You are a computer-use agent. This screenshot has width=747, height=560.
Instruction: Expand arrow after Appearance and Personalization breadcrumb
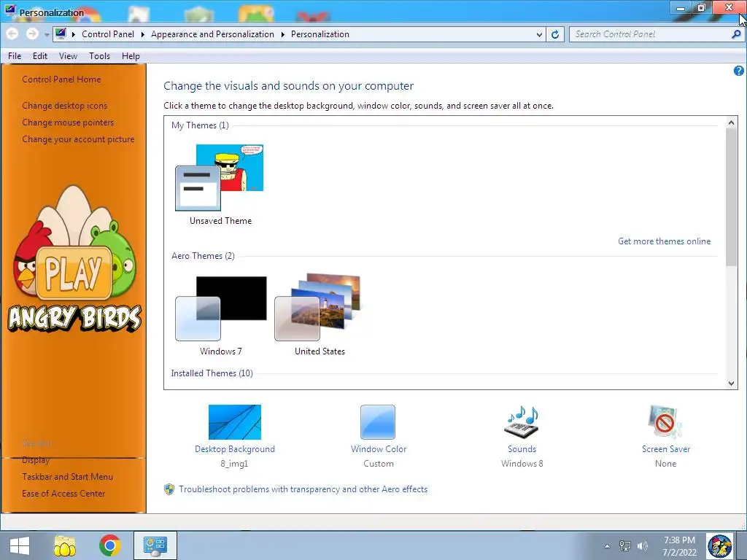click(x=282, y=34)
